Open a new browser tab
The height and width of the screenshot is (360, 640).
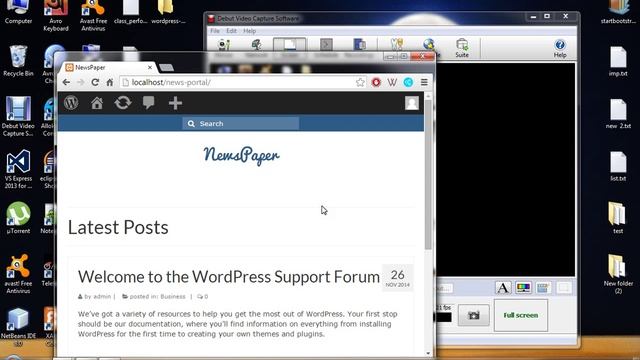pyautogui.click(x=167, y=67)
